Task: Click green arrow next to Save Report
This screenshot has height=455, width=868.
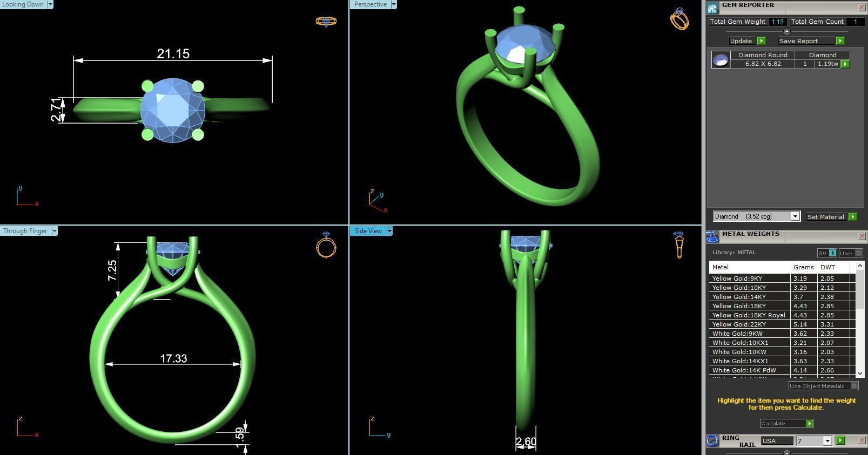Action: [840, 41]
